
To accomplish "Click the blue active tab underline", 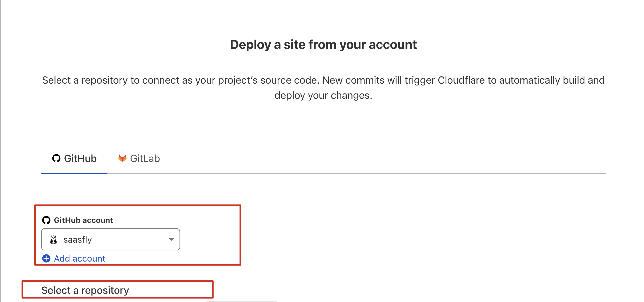I will coord(74,173).
